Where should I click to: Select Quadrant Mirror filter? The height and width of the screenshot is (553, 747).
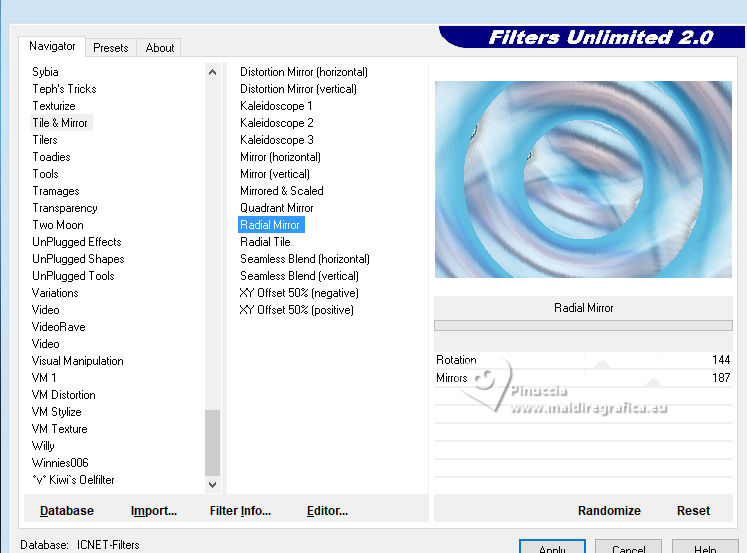pos(277,208)
